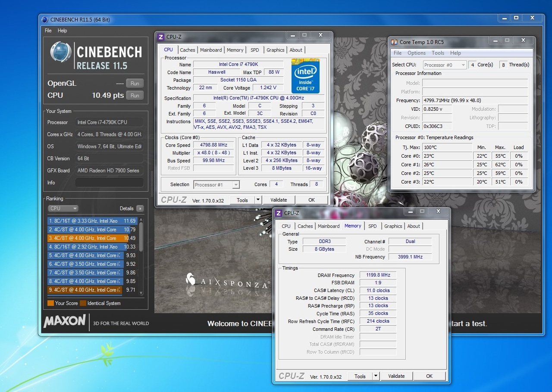Image resolution: width=552 pixels, height=392 pixels.
Task: Switch to Graphics tab in top CPU-Z window
Action: 276,50
